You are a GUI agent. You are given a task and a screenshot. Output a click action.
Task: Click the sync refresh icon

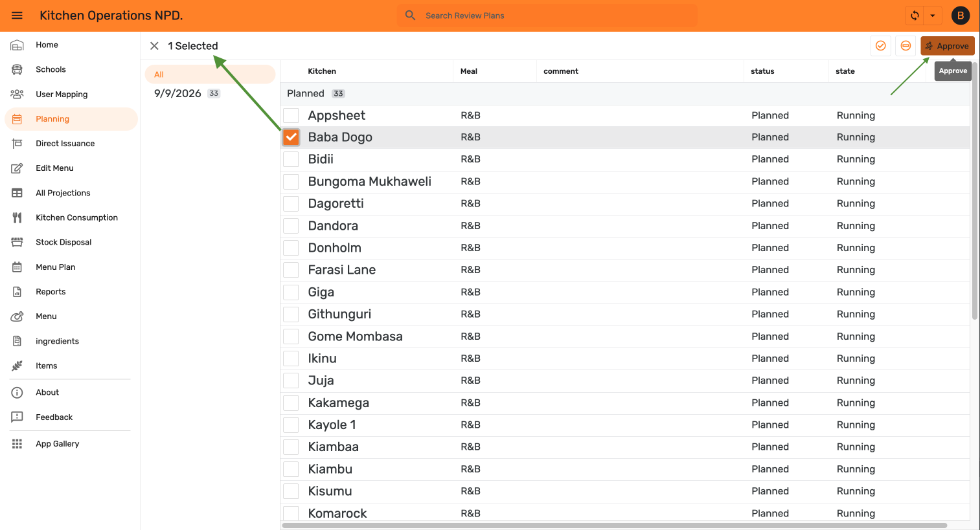click(x=915, y=16)
